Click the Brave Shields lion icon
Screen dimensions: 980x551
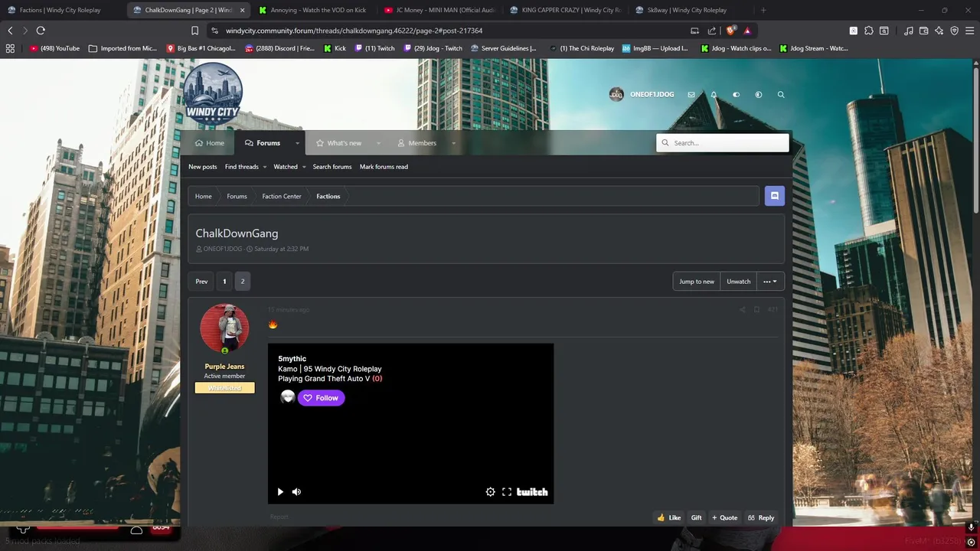(x=730, y=31)
